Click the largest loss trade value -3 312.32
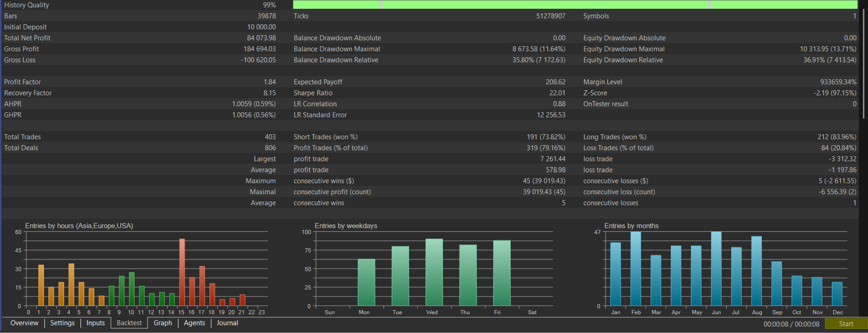The height and width of the screenshot is (333, 868). pyautogui.click(x=842, y=159)
